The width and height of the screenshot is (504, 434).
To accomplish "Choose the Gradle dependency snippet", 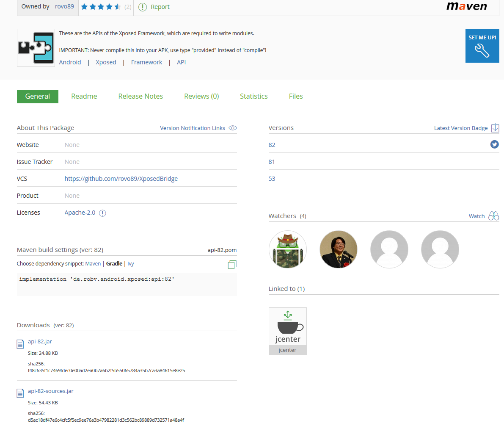I will pyautogui.click(x=114, y=264).
